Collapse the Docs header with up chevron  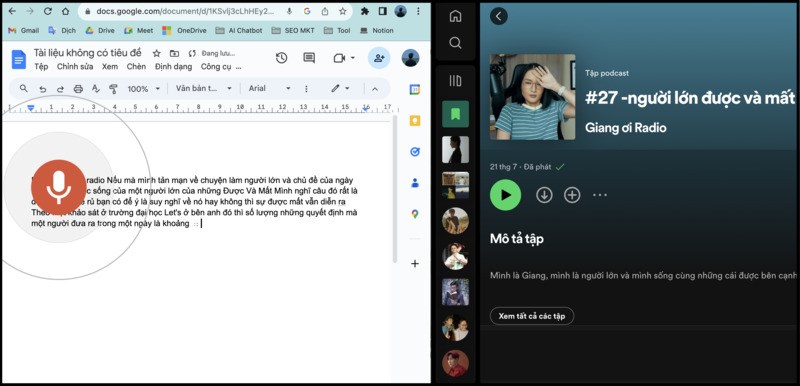(x=375, y=89)
